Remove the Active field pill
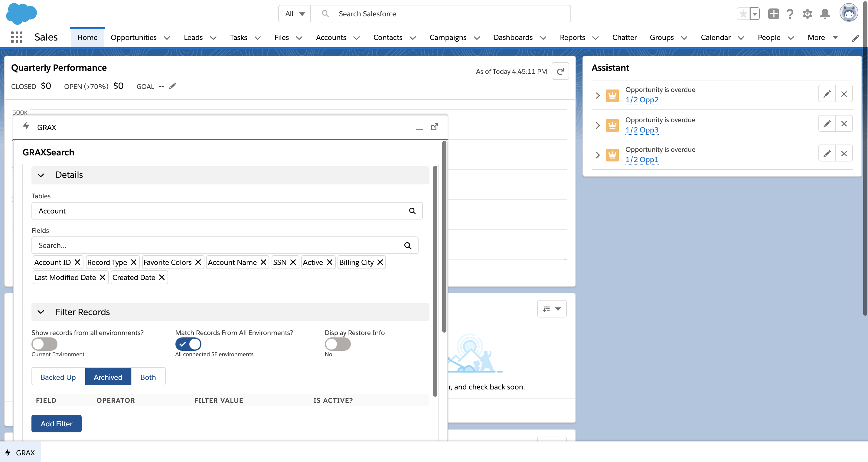Image resolution: width=868 pixels, height=462 pixels. click(x=330, y=262)
